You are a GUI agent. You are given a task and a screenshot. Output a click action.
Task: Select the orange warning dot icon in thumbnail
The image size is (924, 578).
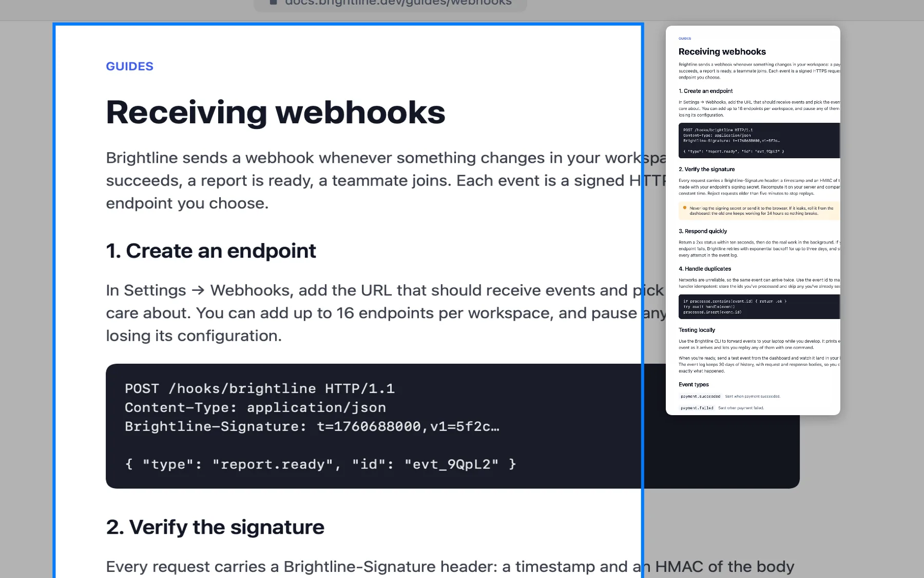coord(684,208)
